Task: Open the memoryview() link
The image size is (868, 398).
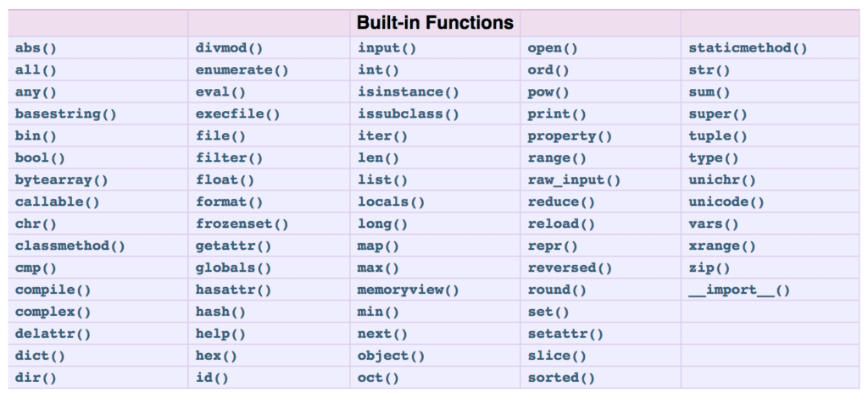Action: [409, 290]
